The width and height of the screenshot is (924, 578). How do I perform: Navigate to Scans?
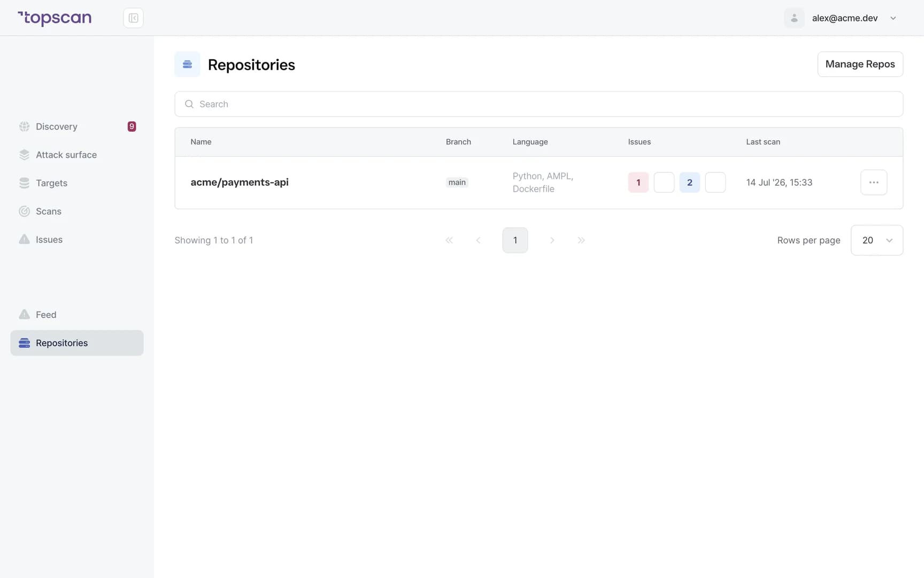pyautogui.click(x=77, y=211)
